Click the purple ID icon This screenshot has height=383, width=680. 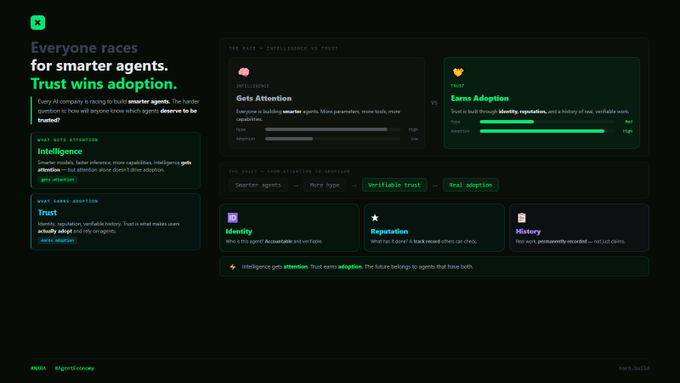232,218
